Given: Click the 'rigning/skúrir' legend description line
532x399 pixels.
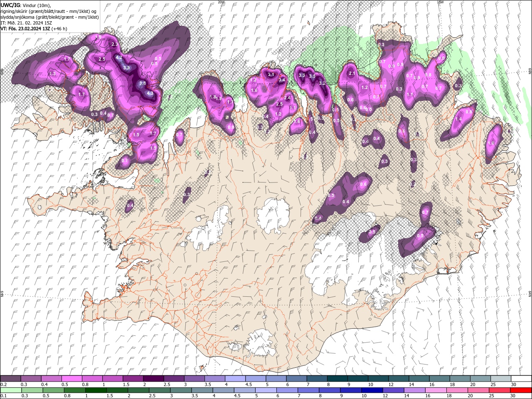Looking at the screenshot, I should (49, 11).
